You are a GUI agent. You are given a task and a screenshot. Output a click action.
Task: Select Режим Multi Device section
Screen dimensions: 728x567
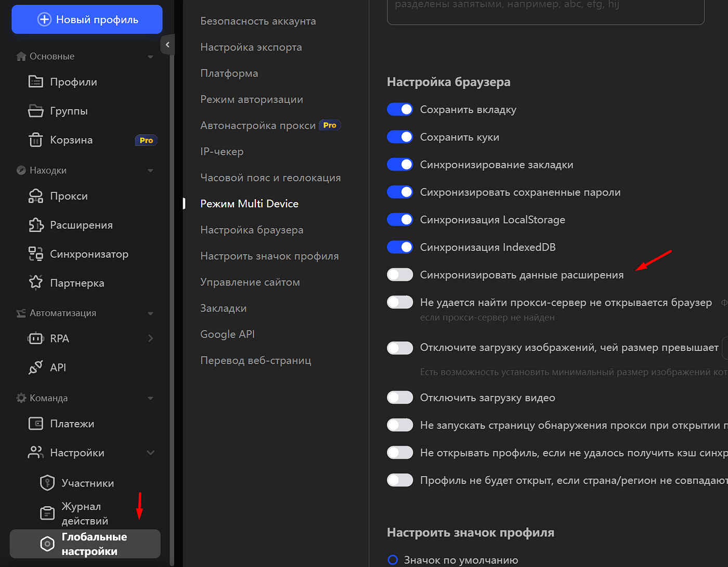(250, 204)
